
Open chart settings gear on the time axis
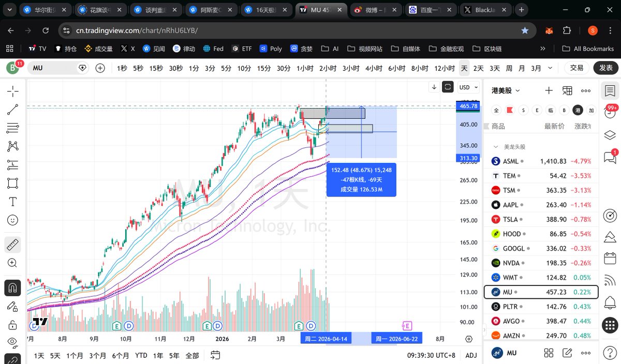pyautogui.click(x=469, y=339)
